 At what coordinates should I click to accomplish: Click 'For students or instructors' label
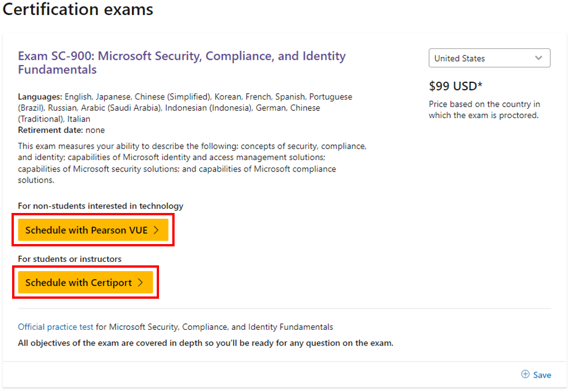tap(70, 259)
